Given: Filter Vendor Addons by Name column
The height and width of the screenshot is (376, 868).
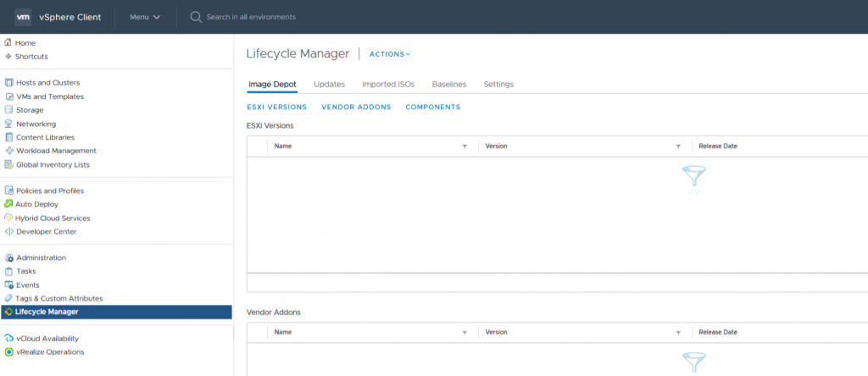Looking at the screenshot, I should click(465, 333).
